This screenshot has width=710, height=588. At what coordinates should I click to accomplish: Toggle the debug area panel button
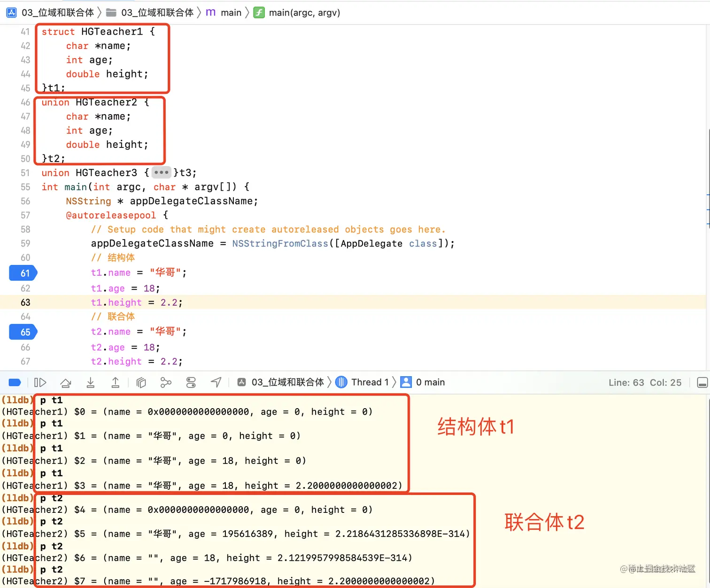[x=702, y=382]
